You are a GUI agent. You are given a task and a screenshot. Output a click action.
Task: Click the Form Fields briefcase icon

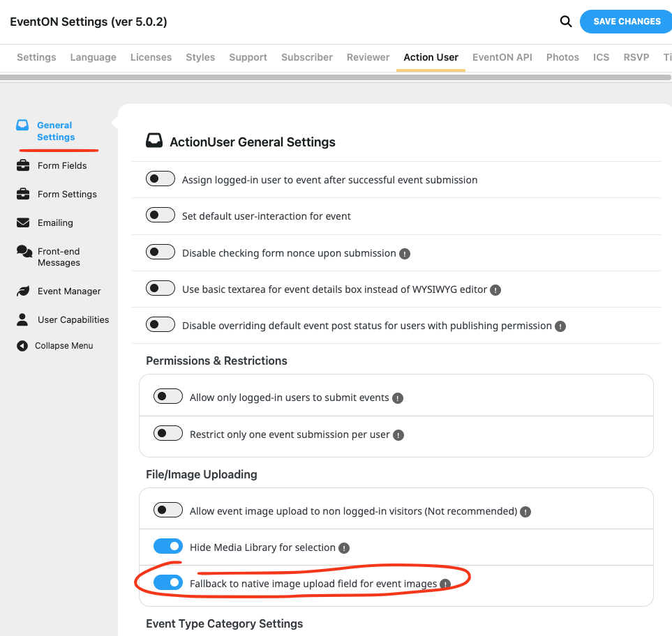(x=24, y=165)
